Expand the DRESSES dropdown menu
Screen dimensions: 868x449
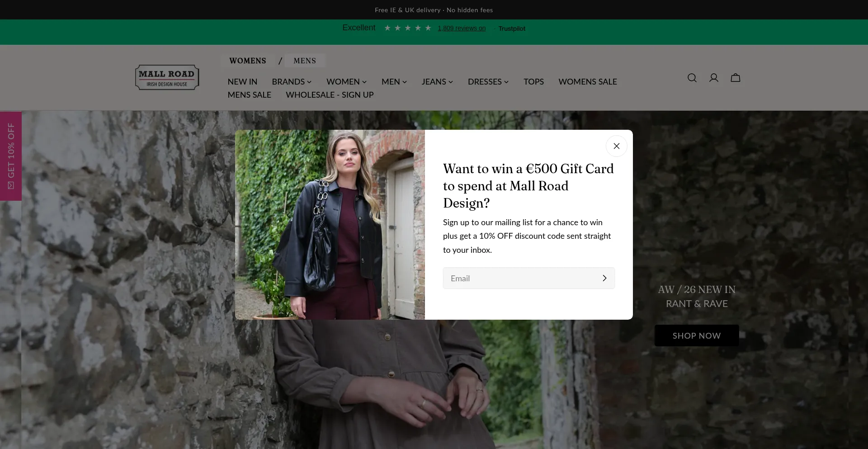tap(488, 82)
